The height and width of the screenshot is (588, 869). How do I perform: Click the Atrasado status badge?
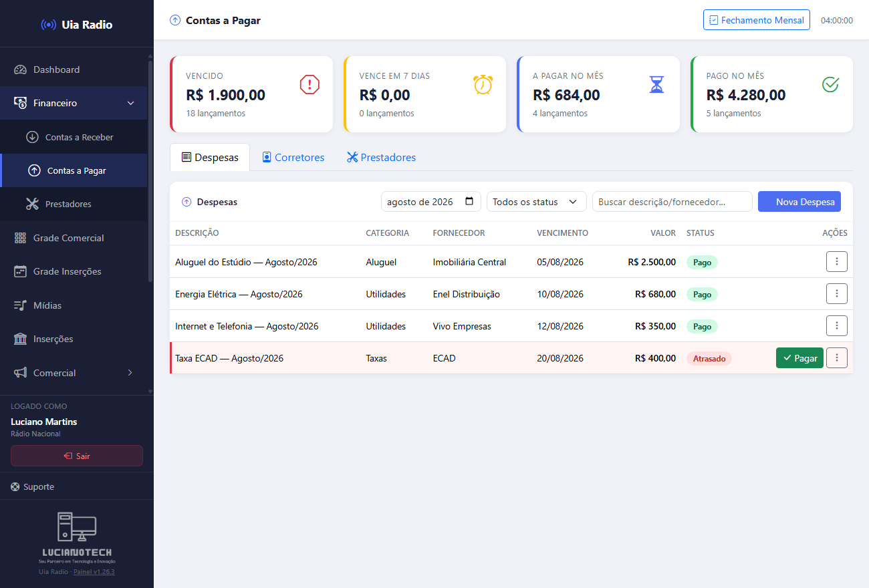pos(709,358)
